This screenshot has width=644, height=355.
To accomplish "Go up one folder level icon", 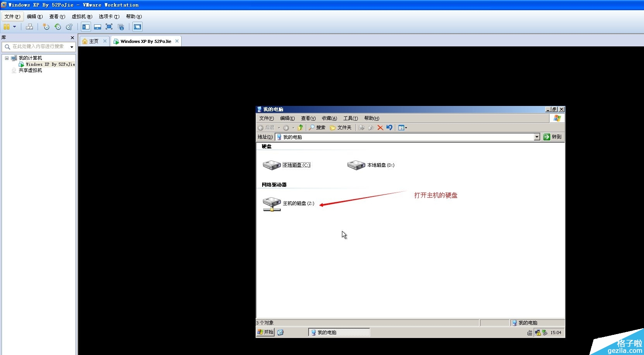I will (300, 128).
